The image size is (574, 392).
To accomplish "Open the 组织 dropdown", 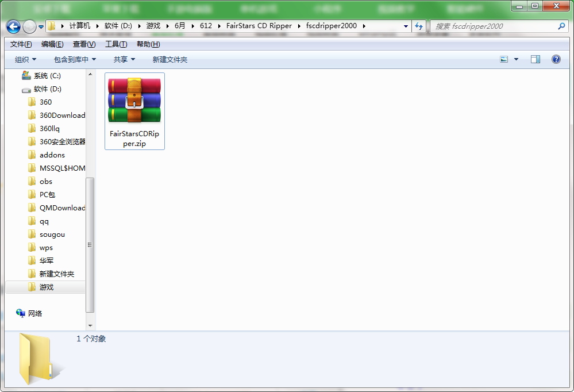I will 26,59.
